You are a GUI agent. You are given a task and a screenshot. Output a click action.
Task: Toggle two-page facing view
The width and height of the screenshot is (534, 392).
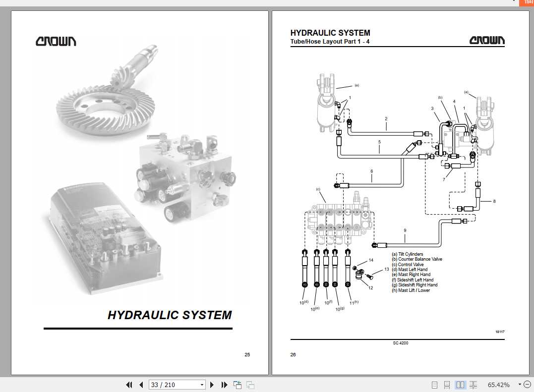(460, 385)
